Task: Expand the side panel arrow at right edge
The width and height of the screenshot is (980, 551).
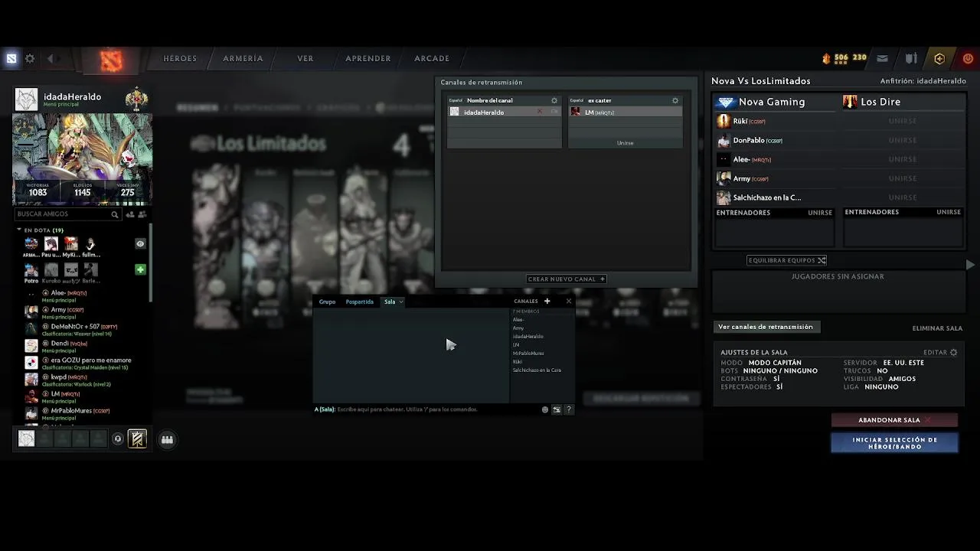Action: [970, 265]
